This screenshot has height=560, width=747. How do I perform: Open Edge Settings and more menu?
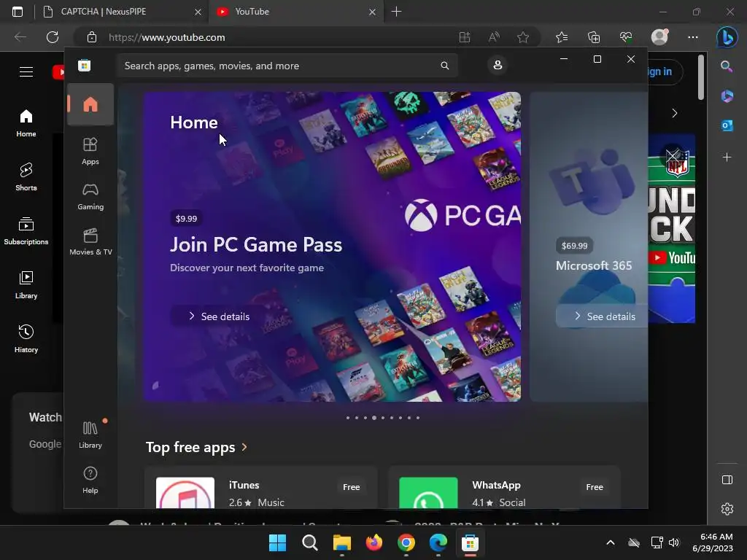click(693, 37)
